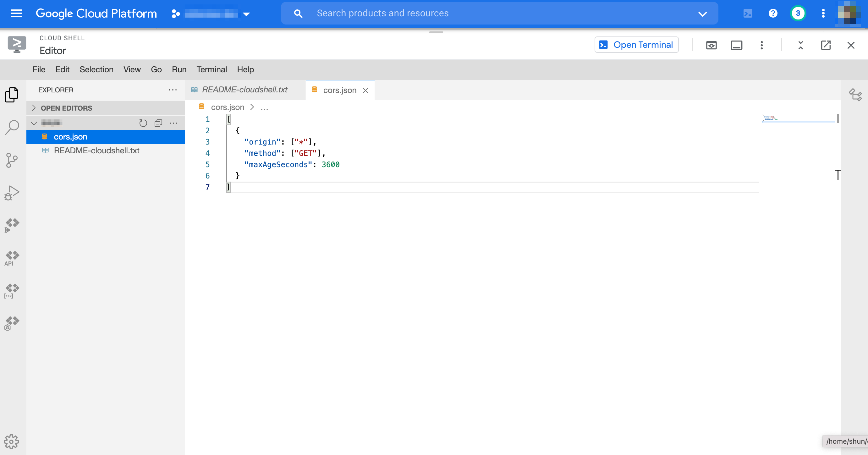Refresh the Explorer file list
868x455 pixels.
143,123
